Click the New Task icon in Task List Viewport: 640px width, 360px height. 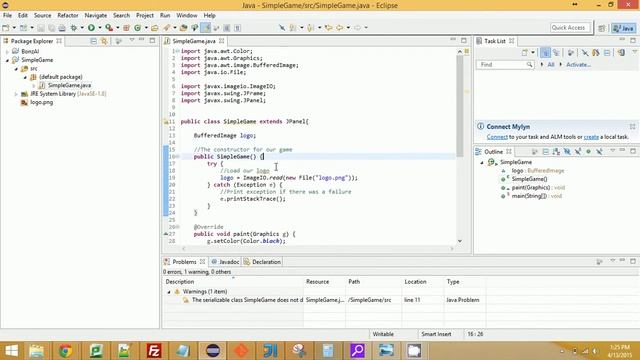pos(525,53)
